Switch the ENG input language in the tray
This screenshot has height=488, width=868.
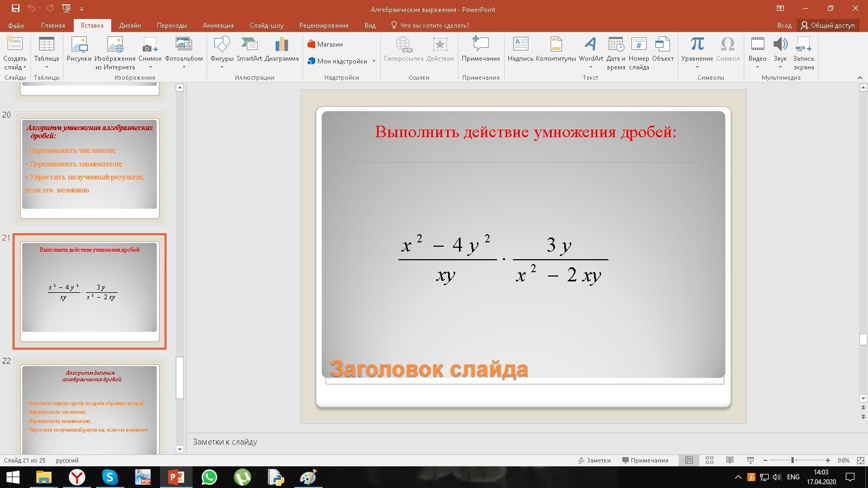793,477
